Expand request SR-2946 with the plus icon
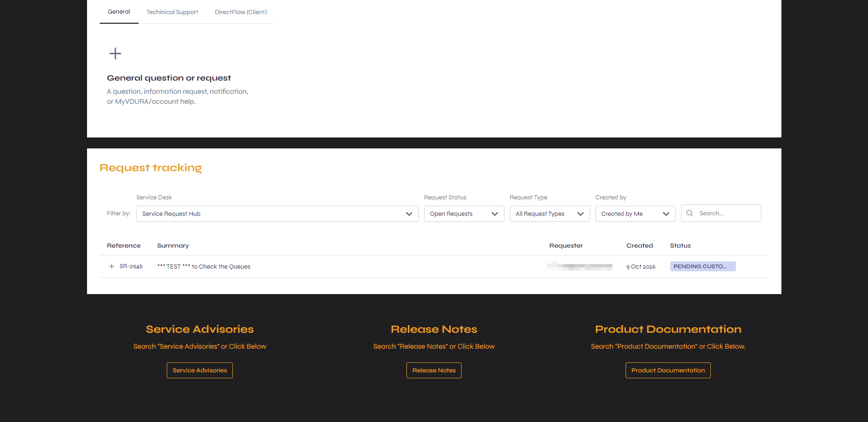 (112, 266)
